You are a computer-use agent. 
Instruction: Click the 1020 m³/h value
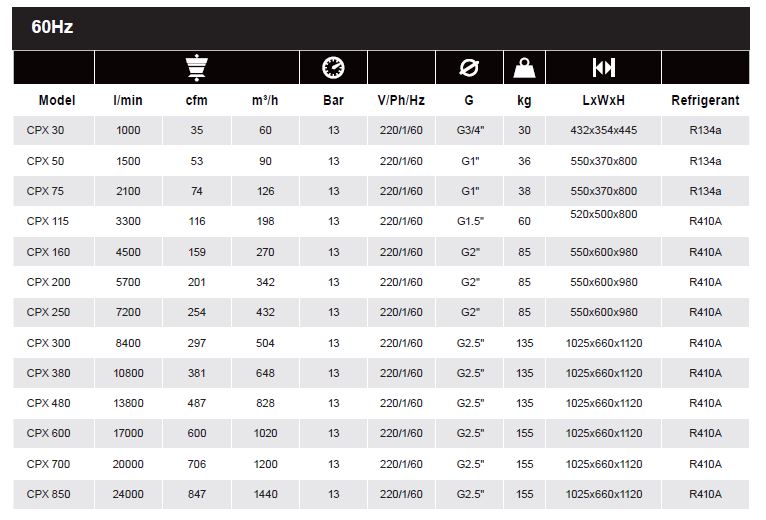click(265, 433)
